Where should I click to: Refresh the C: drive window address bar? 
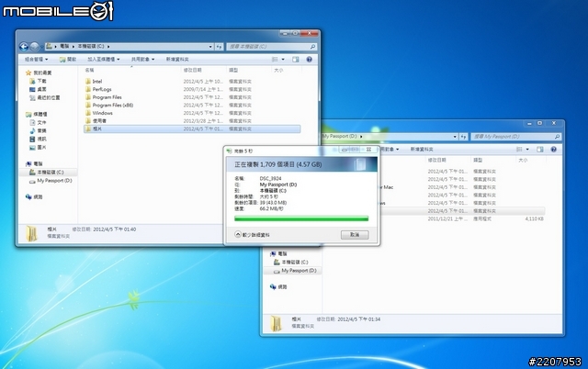(x=219, y=47)
